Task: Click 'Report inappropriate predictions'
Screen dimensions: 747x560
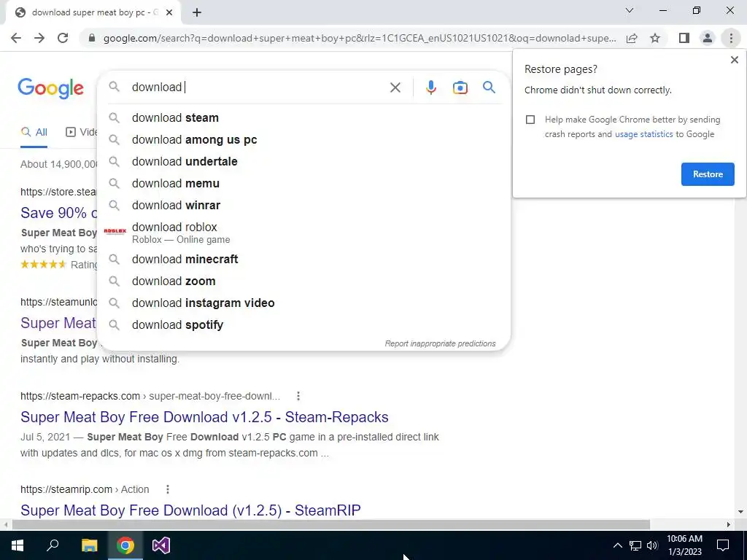Action: pos(440,344)
